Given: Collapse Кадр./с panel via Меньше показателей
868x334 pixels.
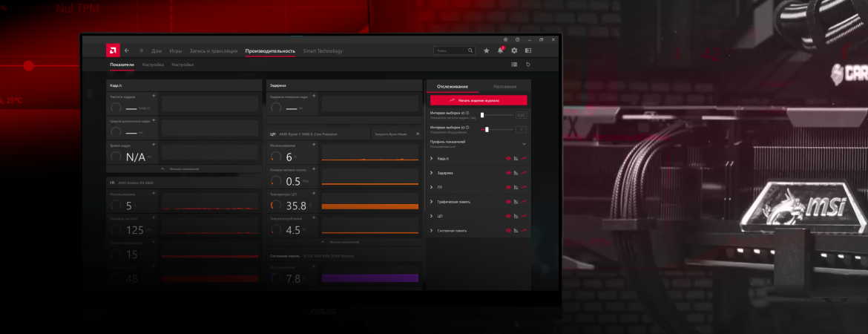Looking at the screenshot, I should (184, 168).
